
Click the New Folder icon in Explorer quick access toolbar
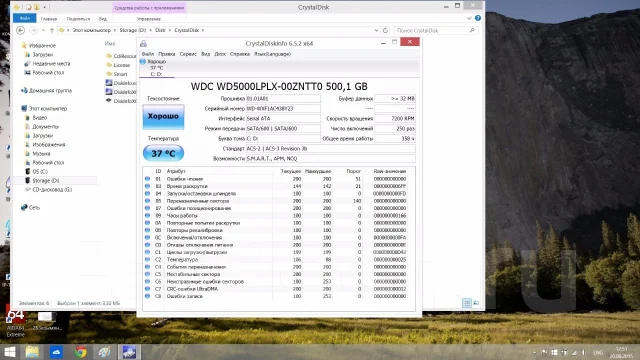point(37,7)
